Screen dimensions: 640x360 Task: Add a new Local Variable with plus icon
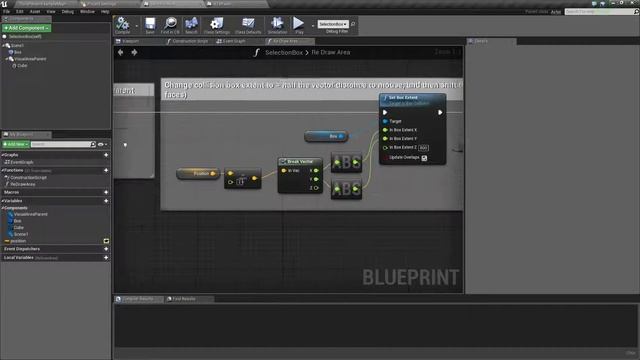coord(106,258)
